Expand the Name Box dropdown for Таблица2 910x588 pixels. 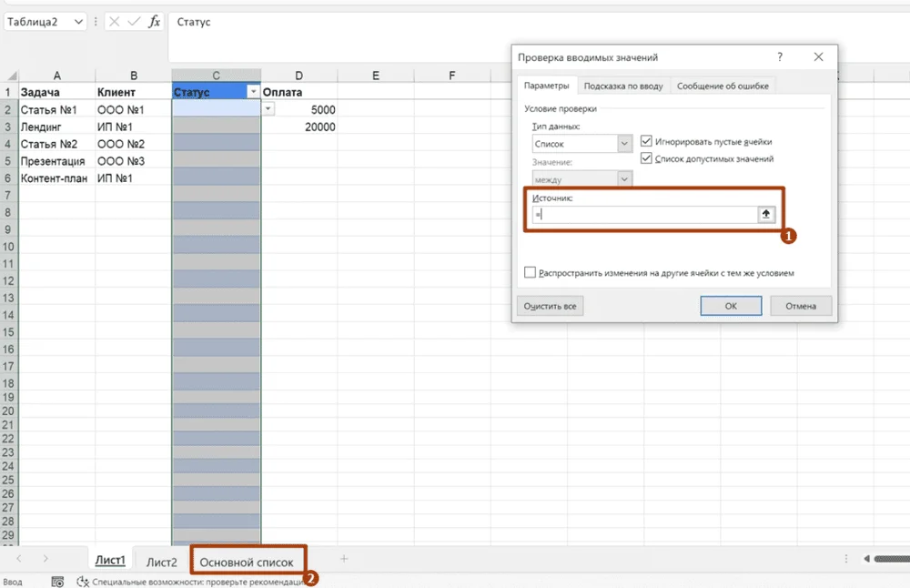pos(78,22)
